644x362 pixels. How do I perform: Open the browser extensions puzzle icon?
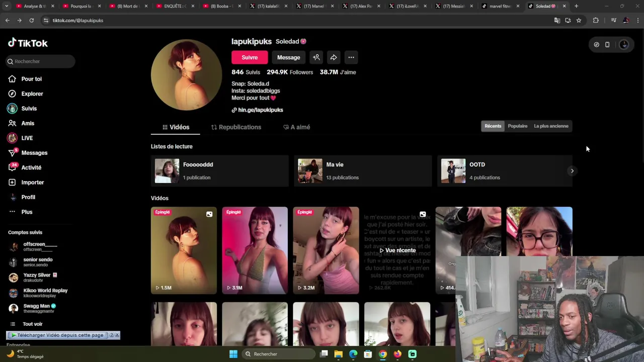click(596, 21)
